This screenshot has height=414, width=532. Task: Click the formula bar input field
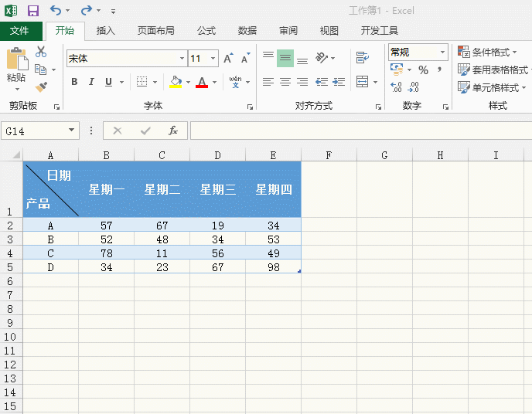coord(361,131)
